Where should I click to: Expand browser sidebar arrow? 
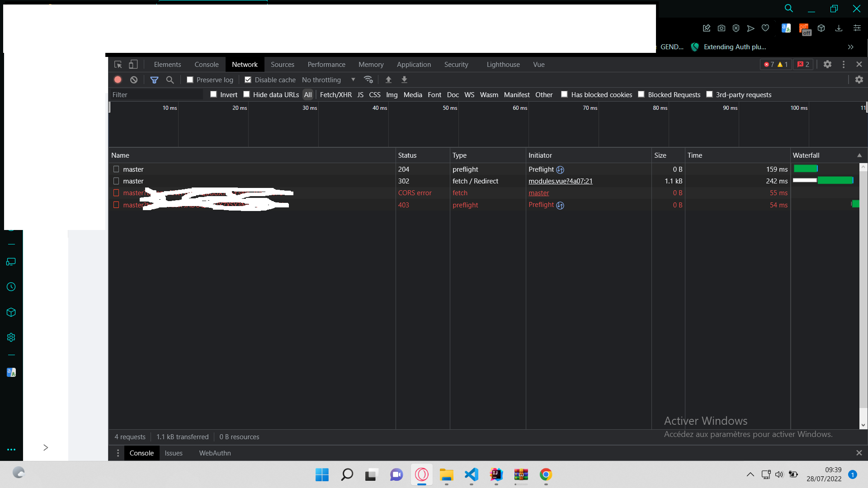pos(46,447)
